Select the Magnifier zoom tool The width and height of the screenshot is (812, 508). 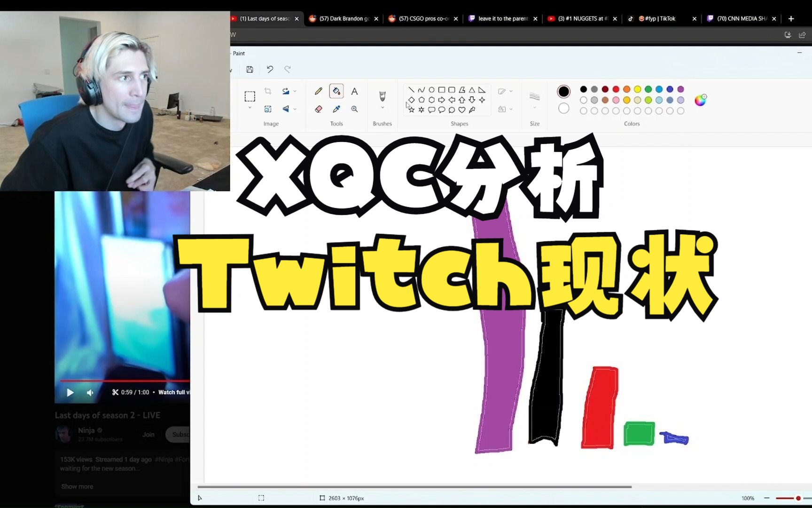pyautogui.click(x=354, y=109)
